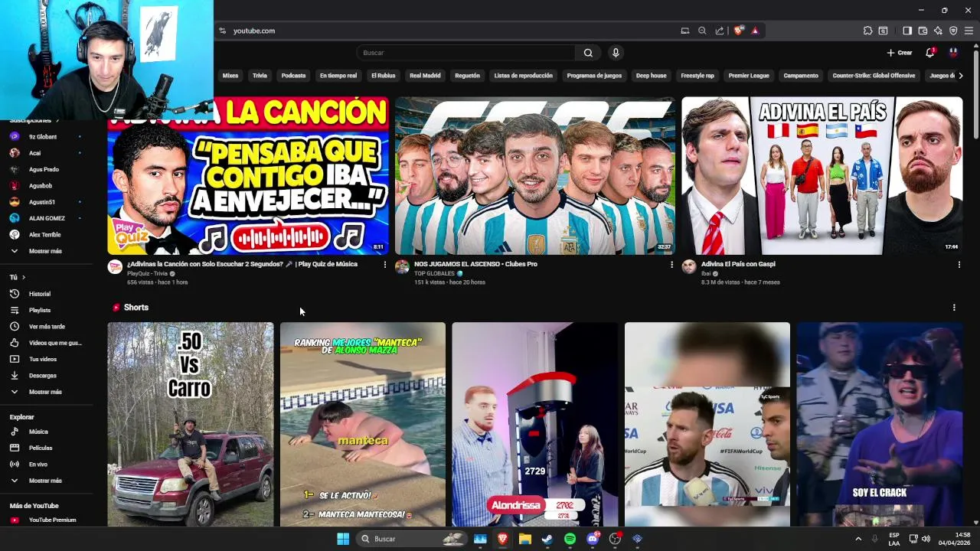
Task: Click the Ibai channel name
Action: [706, 273]
